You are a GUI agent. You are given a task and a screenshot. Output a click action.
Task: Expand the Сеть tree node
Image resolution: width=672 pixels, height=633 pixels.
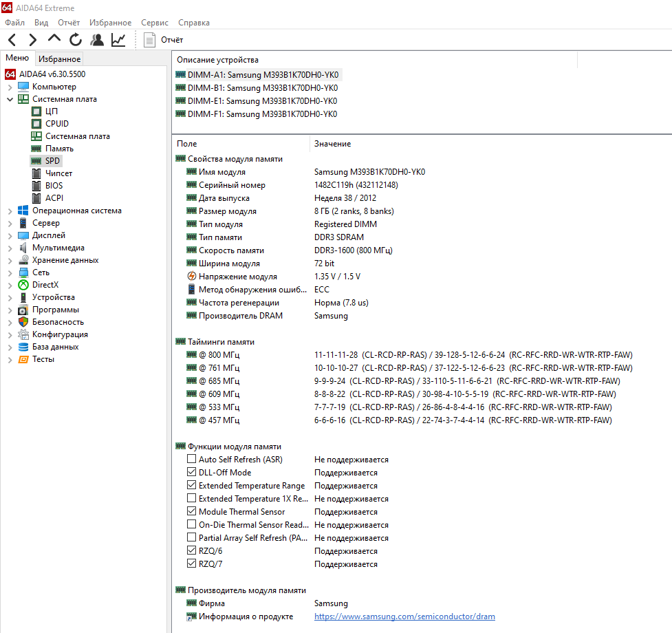tap(10, 273)
